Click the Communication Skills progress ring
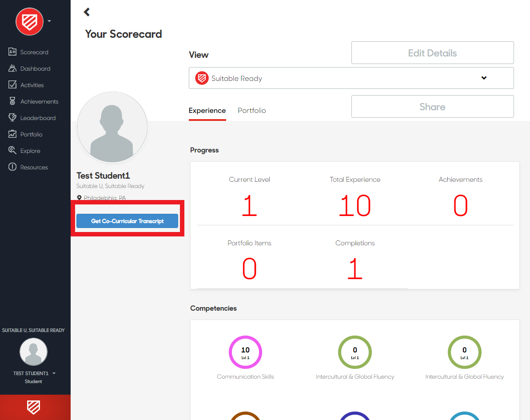 coord(245,352)
